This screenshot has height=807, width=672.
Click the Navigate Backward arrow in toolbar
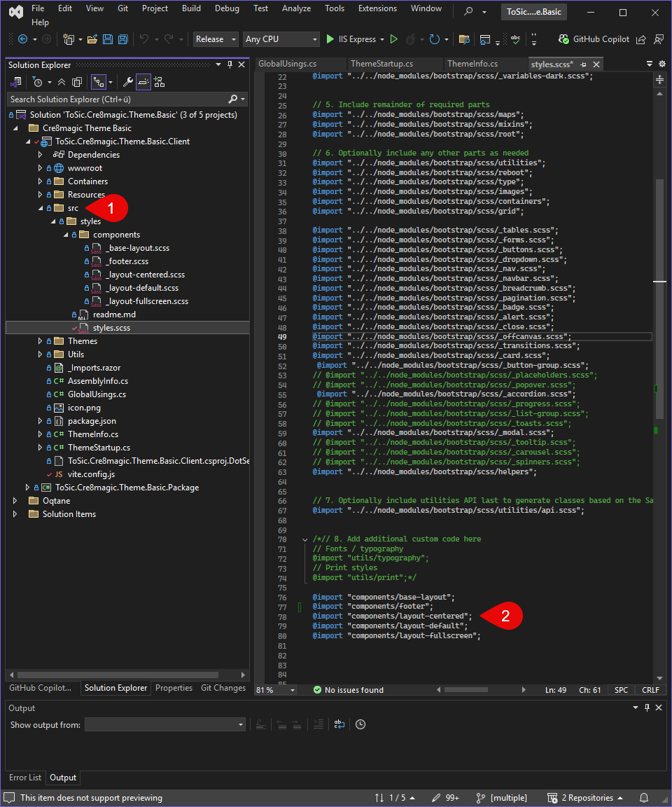[x=22, y=39]
